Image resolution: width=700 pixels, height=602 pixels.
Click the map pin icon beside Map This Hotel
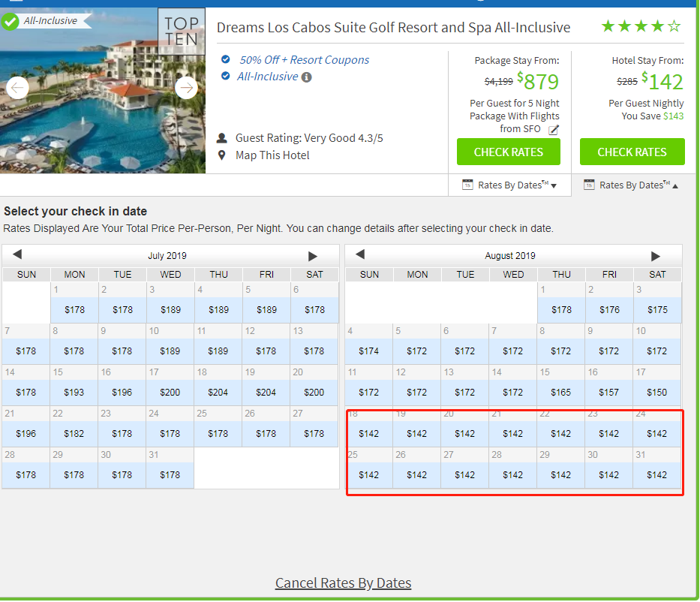[221, 155]
